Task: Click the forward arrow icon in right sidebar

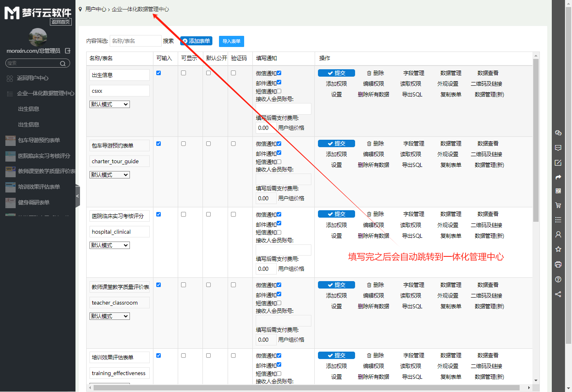Action: click(x=558, y=177)
